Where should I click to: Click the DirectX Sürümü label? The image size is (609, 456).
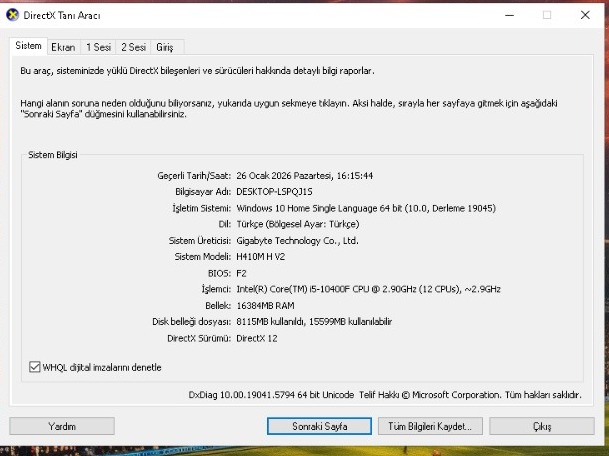coord(199,338)
